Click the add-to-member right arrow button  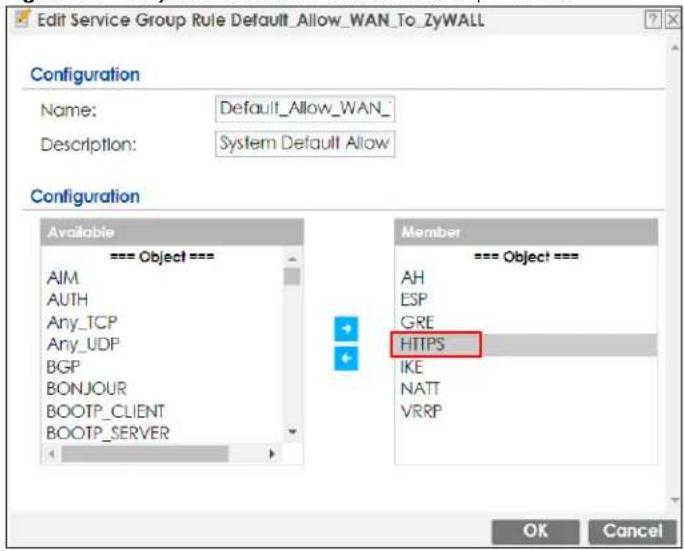pos(346,329)
